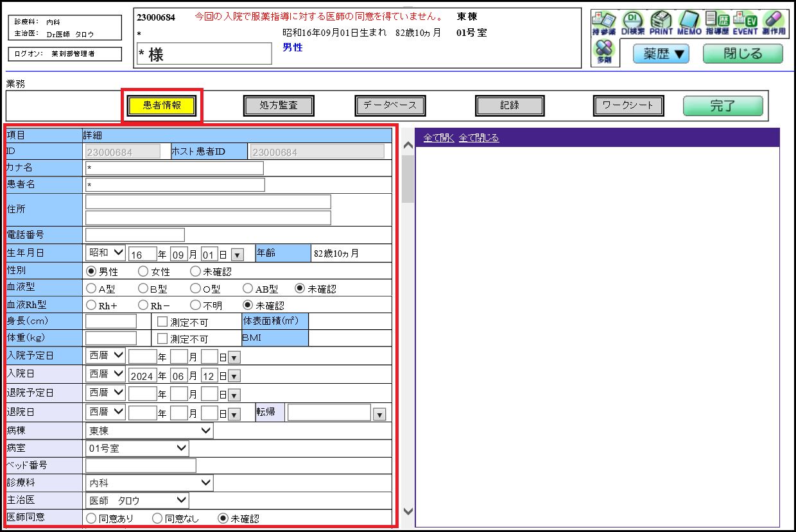
Task: Select the 女性 gender radio button
Action: 143,271
